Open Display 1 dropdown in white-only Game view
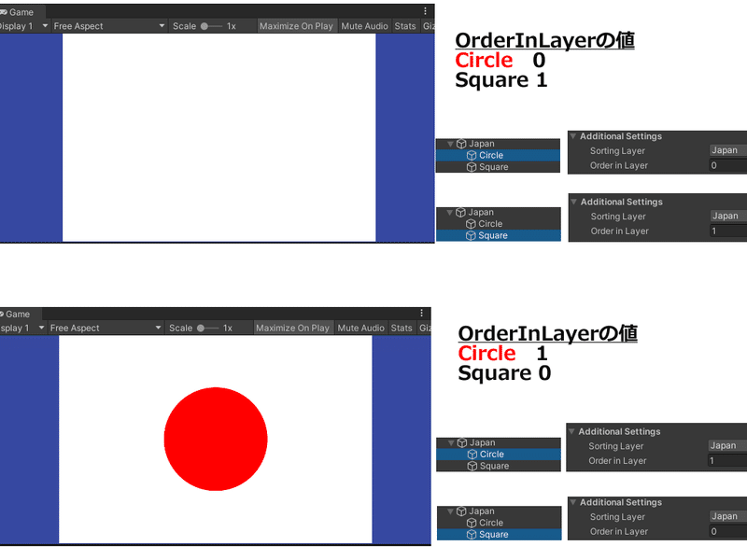Screen dimensions: 747x560 24,26
